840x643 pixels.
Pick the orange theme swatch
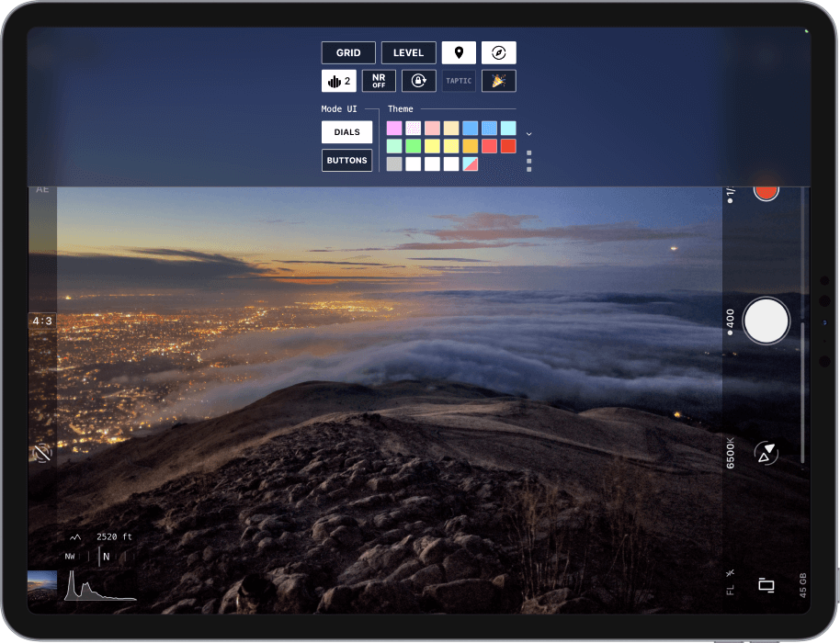point(471,146)
